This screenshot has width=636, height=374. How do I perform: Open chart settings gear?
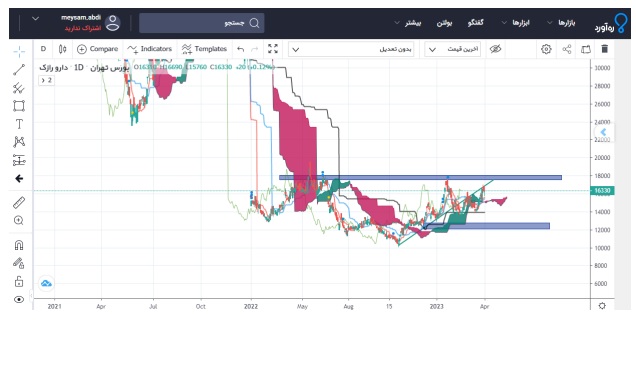click(x=546, y=49)
